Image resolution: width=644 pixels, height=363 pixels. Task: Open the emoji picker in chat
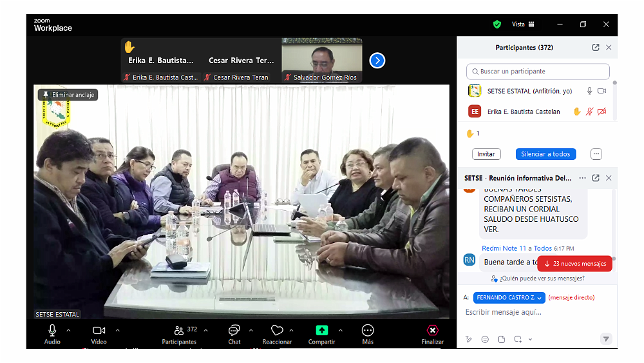[x=485, y=339]
